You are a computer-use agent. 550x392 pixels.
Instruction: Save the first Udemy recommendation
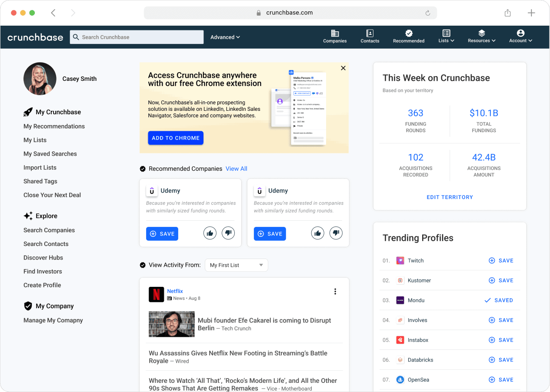click(x=162, y=234)
